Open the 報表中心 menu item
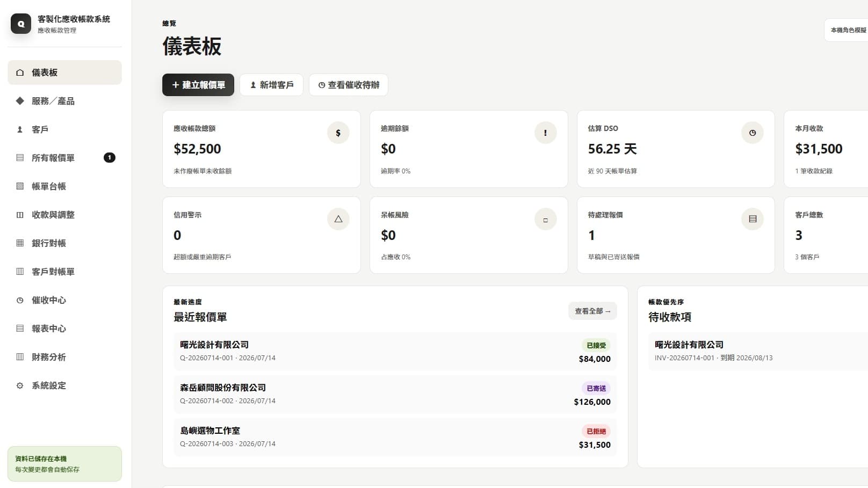This screenshot has height=488, width=868. click(x=64, y=329)
